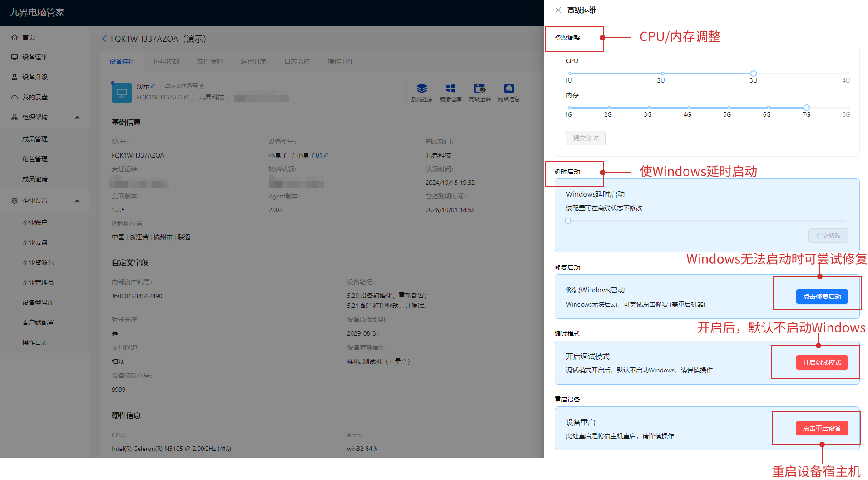This screenshot has height=480, width=868.
Task: Open the 网络信息 network info icon
Action: [508, 89]
